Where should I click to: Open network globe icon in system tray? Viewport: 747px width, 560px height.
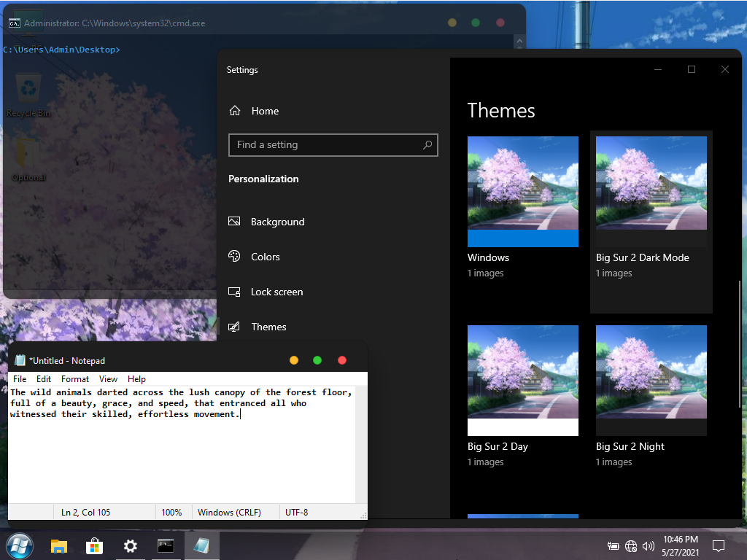[x=631, y=546]
